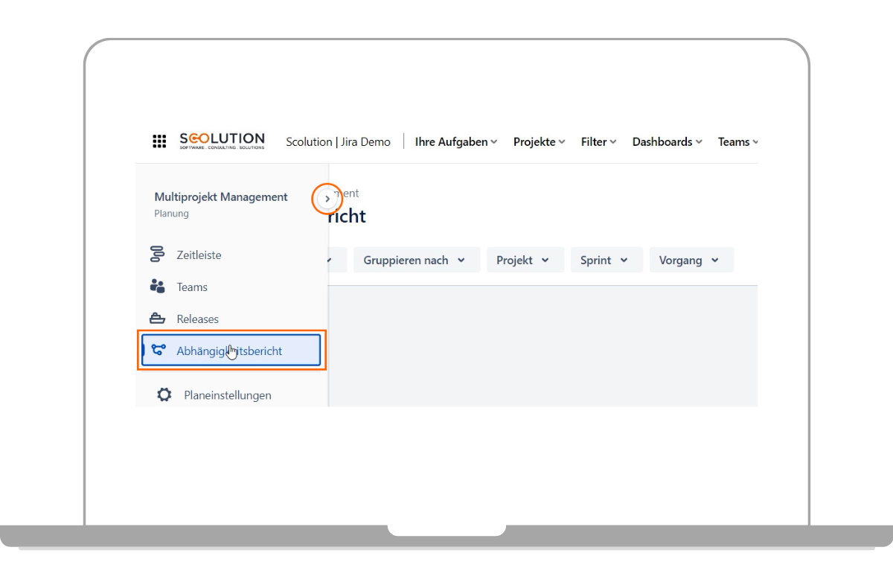Image resolution: width=893 pixels, height=588 pixels.
Task: Open the Projekte menu in top navigation
Action: 539,141
